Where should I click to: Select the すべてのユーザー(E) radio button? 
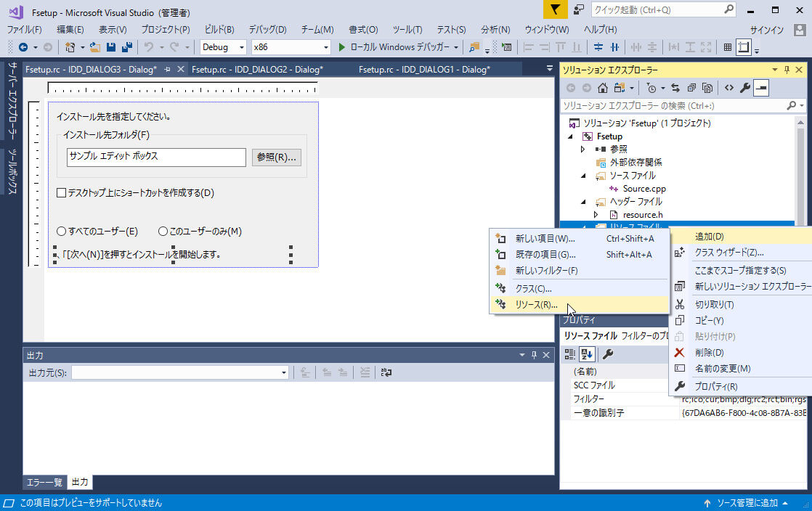(61, 232)
